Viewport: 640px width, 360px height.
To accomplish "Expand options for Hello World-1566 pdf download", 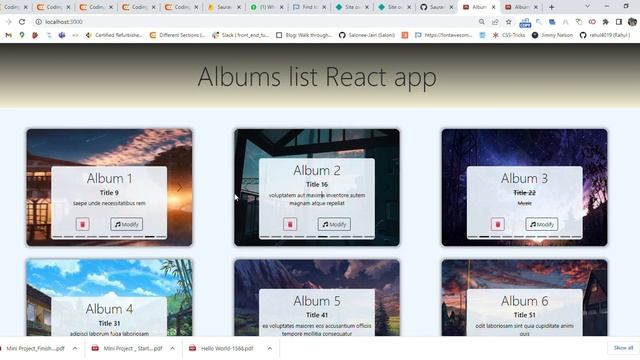I will tap(270, 348).
